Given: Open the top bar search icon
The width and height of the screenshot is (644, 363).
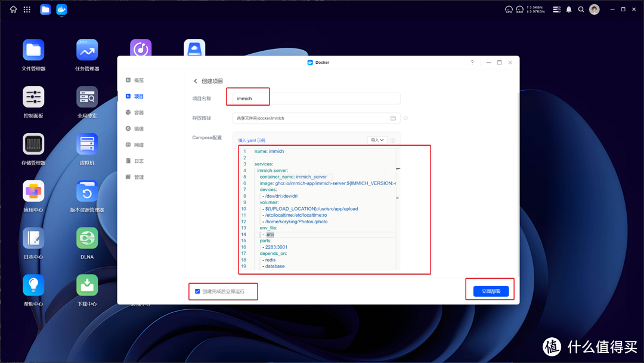Looking at the screenshot, I should 581,9.
